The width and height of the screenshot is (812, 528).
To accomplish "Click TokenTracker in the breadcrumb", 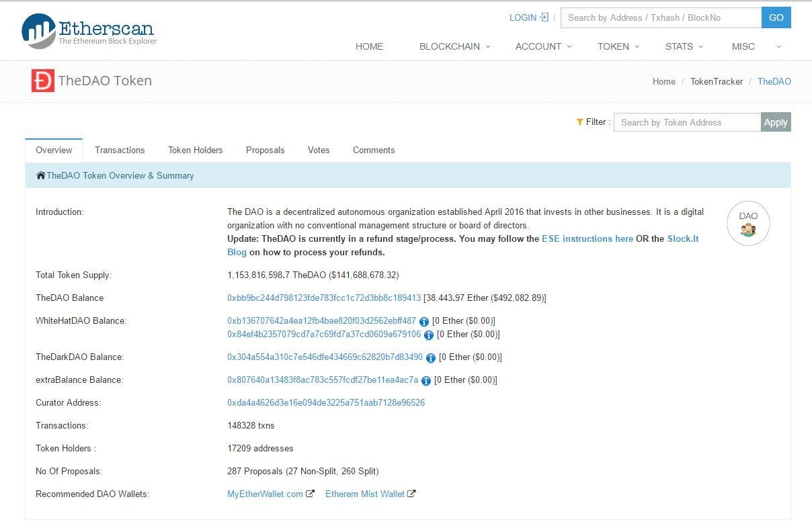I will point(717,81).
